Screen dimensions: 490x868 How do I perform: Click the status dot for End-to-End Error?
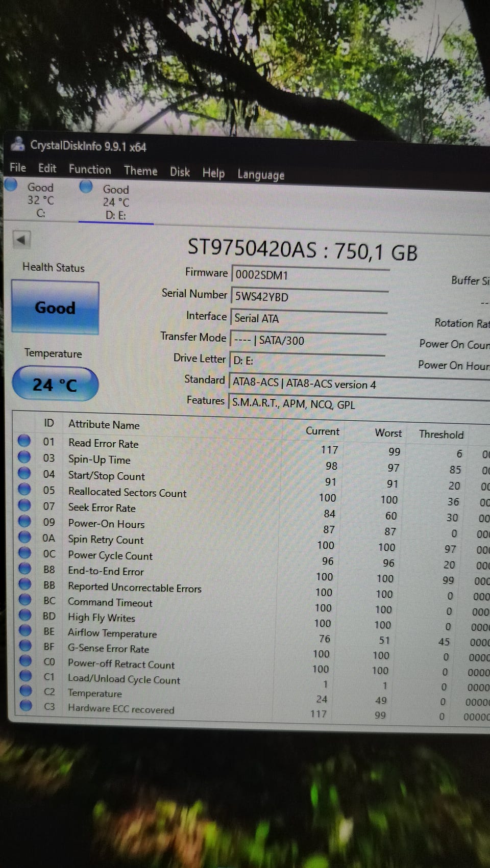[x=24, y=568]
